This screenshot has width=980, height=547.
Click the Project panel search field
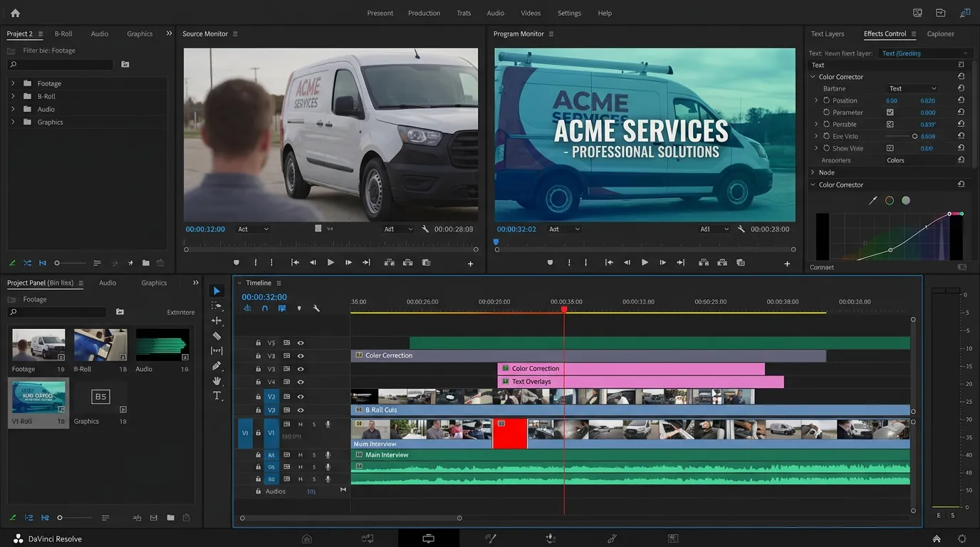pyautogui.click(x=61, y=64)
